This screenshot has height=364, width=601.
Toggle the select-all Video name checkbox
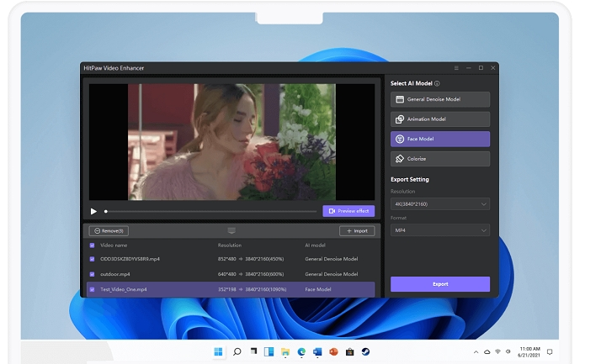coord(93,245)
